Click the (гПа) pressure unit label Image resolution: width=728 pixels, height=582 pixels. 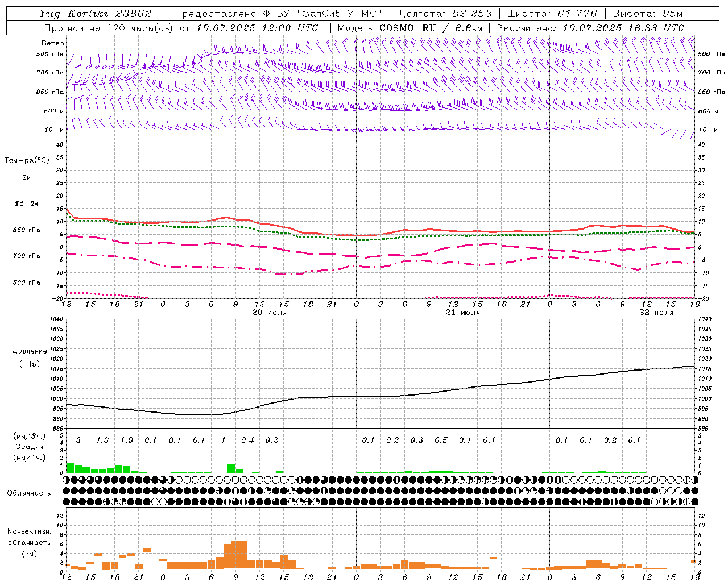point(30,364)
